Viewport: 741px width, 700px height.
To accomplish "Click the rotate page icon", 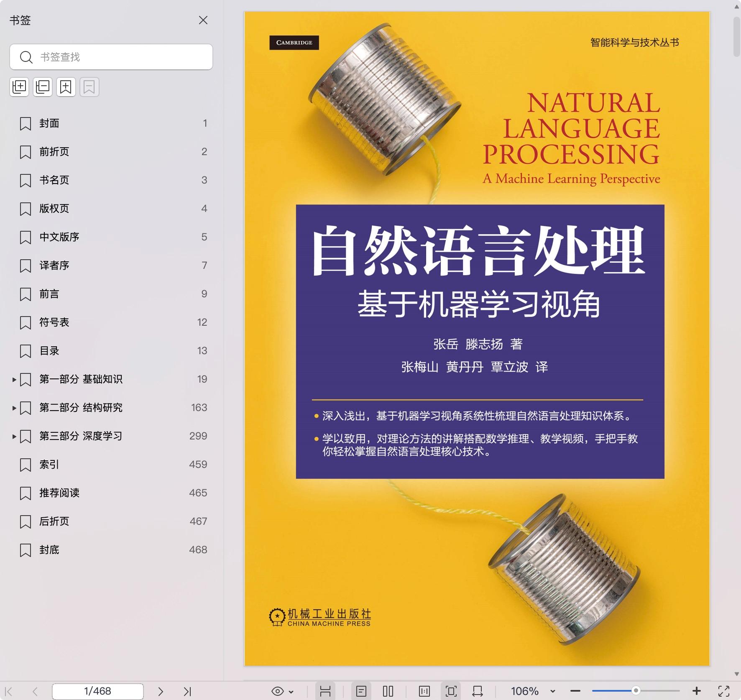I will point(478,691).
